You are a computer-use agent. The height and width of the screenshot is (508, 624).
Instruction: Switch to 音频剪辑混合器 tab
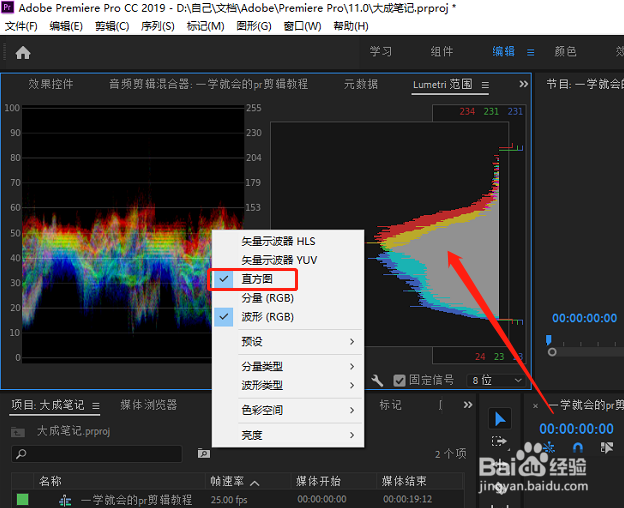tap(209, 84)
